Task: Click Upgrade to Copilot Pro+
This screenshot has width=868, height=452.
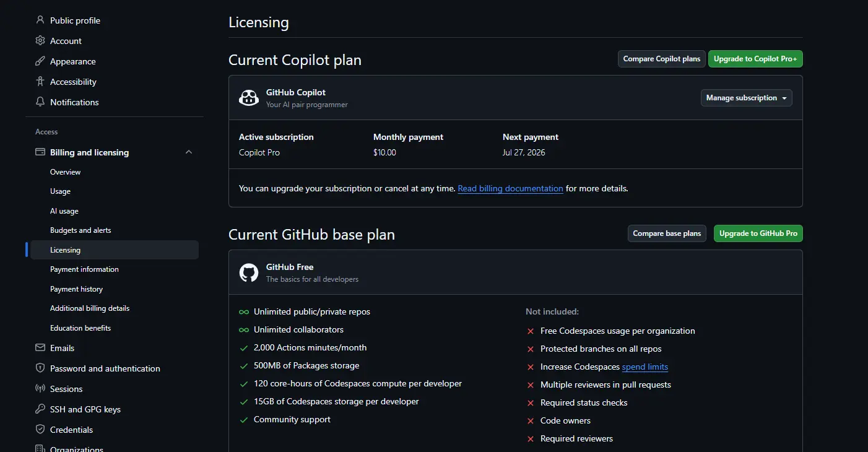Action: (755, 59)
